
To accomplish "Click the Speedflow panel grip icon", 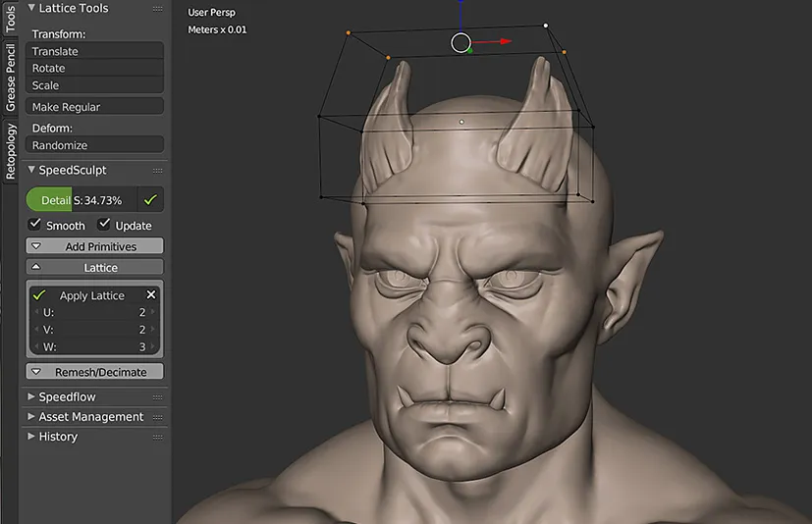I will tap(157, 397).
